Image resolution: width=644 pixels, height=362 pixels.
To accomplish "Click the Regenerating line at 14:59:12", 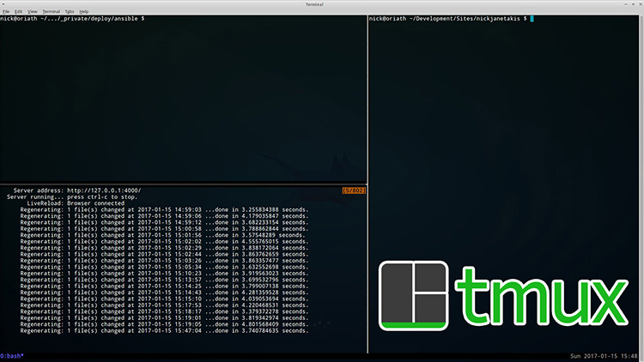I will pos(164,222).
